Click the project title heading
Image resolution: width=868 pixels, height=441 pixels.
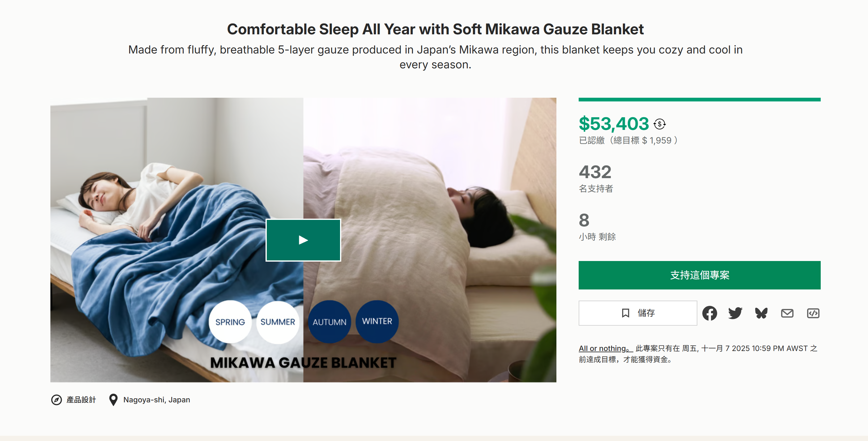tap(435, 29)
